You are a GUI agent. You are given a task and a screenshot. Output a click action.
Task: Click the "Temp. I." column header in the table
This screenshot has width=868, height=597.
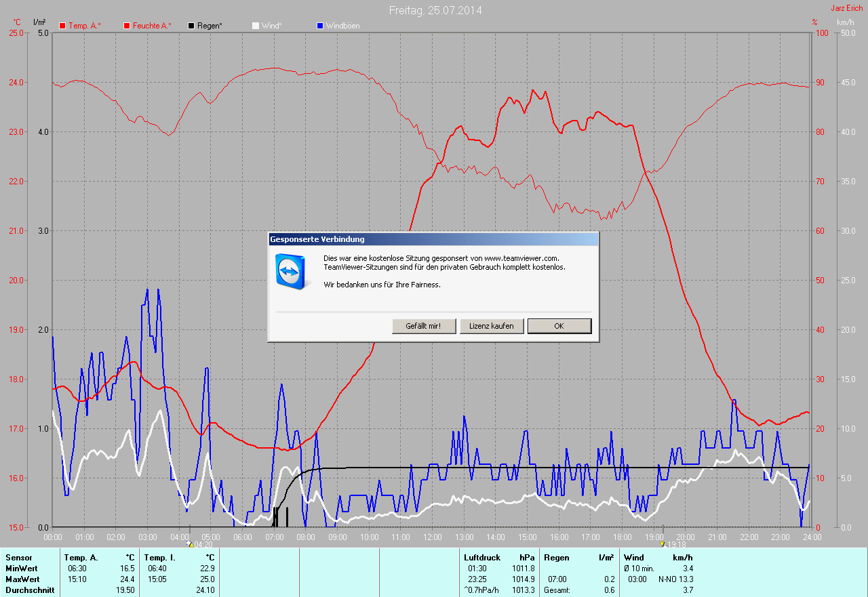pyautogui.click(x=159, y=558)
